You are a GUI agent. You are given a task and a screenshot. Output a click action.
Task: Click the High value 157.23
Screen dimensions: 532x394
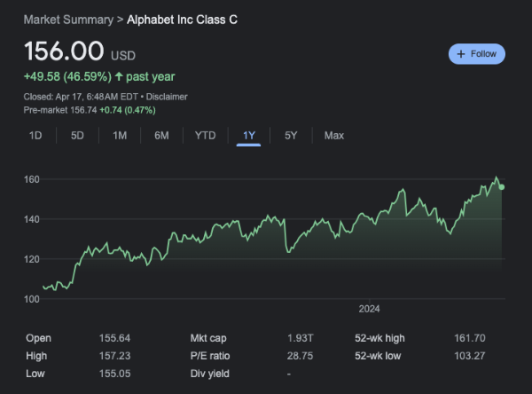(114, 356)
